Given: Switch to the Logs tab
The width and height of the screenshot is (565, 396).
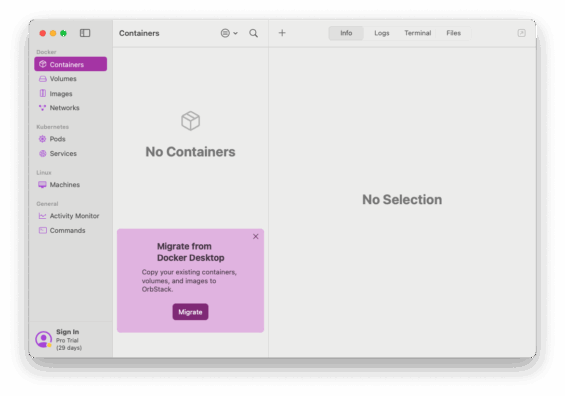Looking at the screenshot, I should [x=382, y=33].
